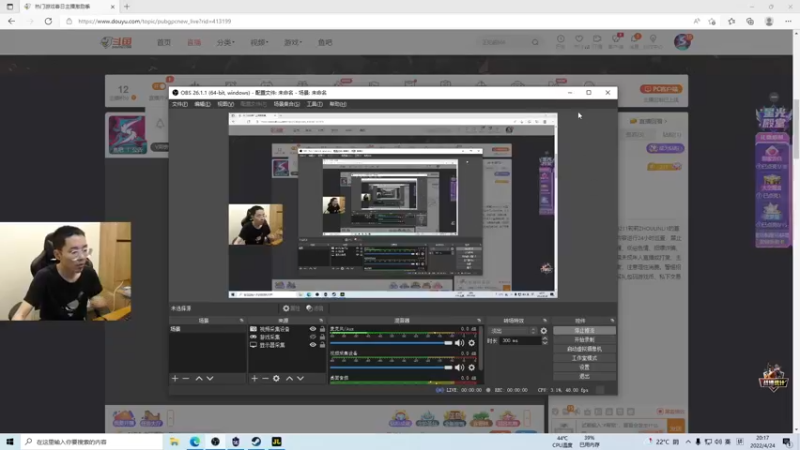The height and width of the screenshot is (450, 800).
Task: Open OBS 工具 Tools menu
Action: pyautogui.click(x=314, y=104)
